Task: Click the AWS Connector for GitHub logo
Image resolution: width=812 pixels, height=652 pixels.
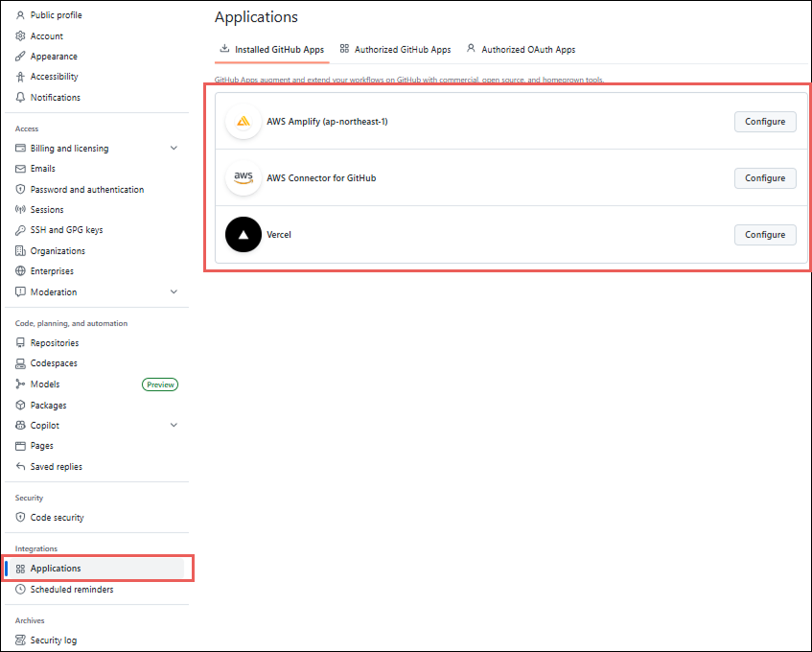Action: tap(244, 178)
